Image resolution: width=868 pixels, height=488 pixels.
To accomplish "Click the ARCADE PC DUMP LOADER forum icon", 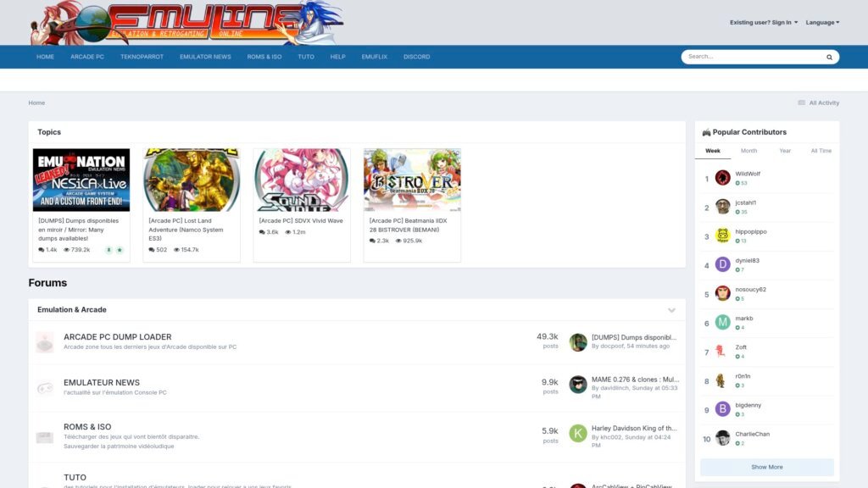I will coord(45,342).
